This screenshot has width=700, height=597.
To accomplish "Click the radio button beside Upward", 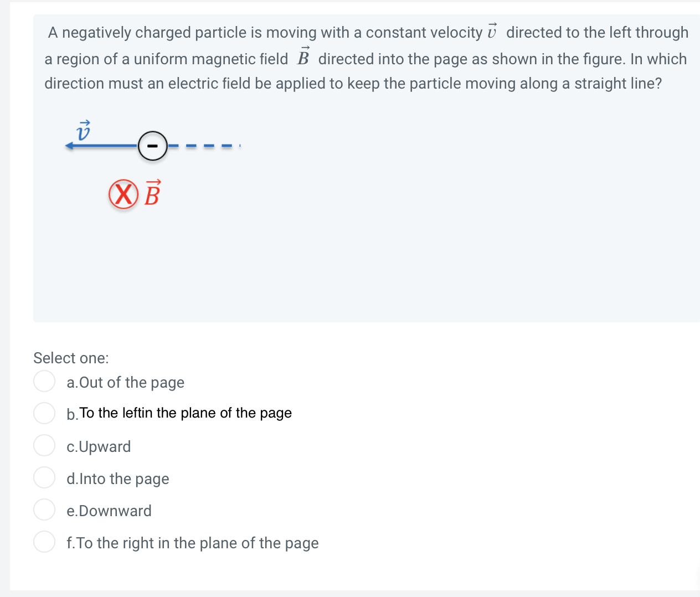I will coord(44,445).
